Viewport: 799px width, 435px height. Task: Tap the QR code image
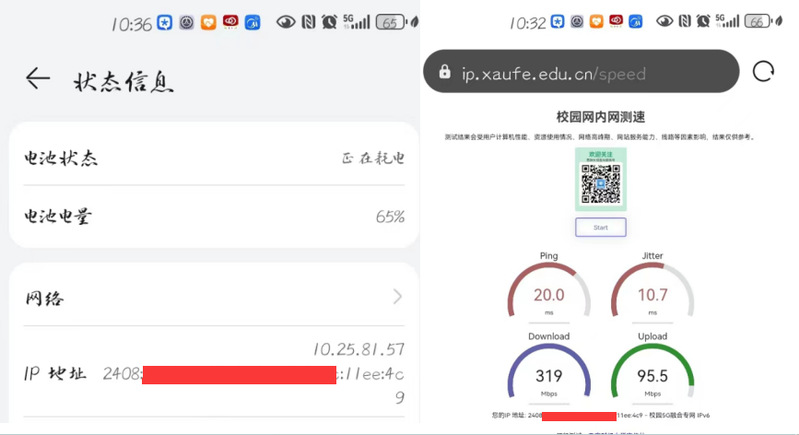601,179
